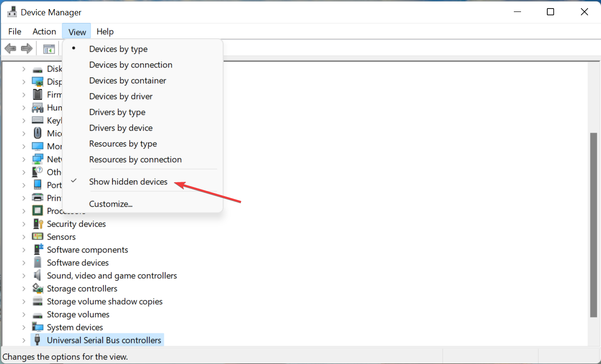Select the Human Interface Devices icon

pos(37,108)
